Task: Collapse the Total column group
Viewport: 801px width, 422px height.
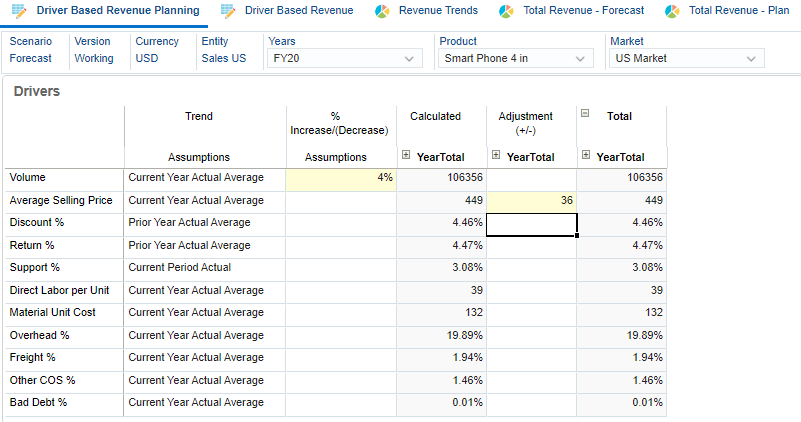Action: click(x=585, y=113)
